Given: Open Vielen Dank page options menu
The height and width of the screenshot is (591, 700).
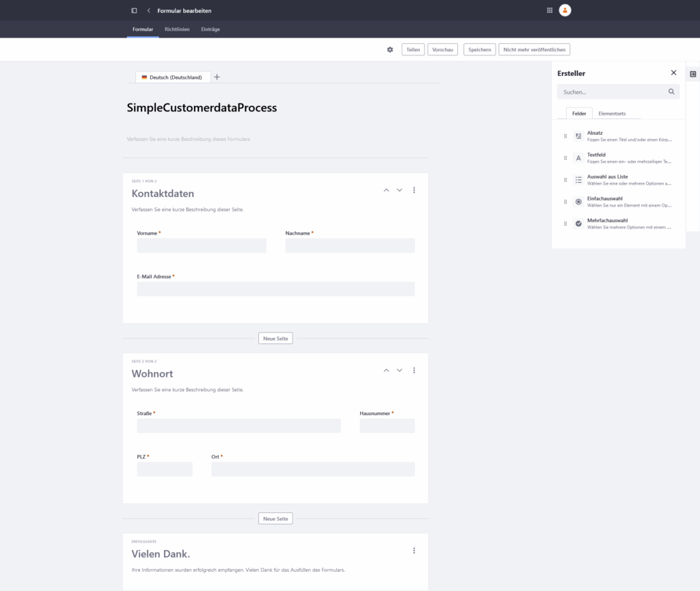Looking at the screenshot, I should coord(414,551).
